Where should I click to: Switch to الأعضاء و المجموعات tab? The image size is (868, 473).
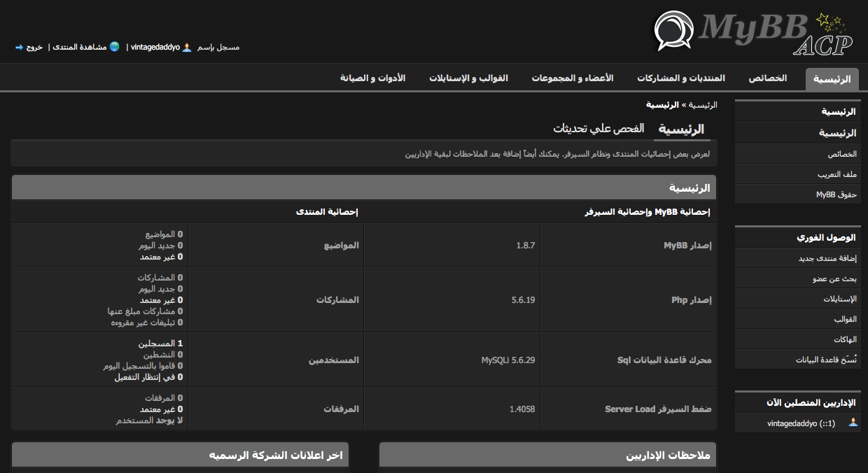(572, 78)
